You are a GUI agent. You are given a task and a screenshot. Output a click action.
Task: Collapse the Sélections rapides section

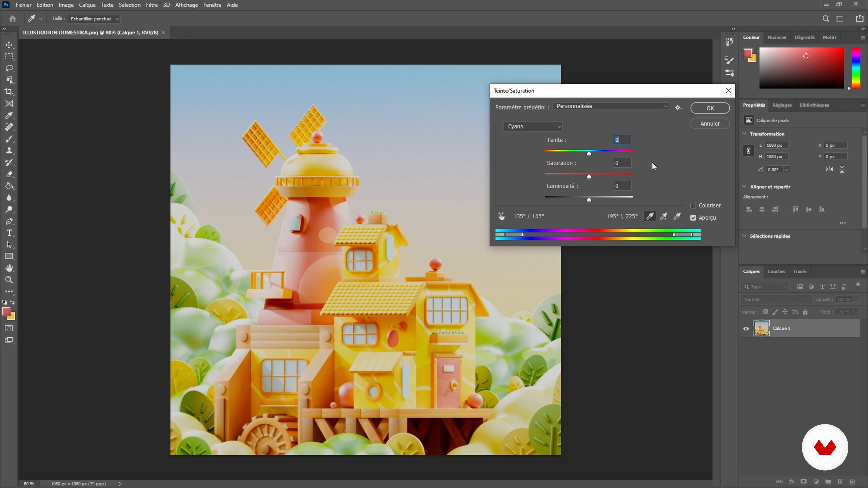(744, 236)
